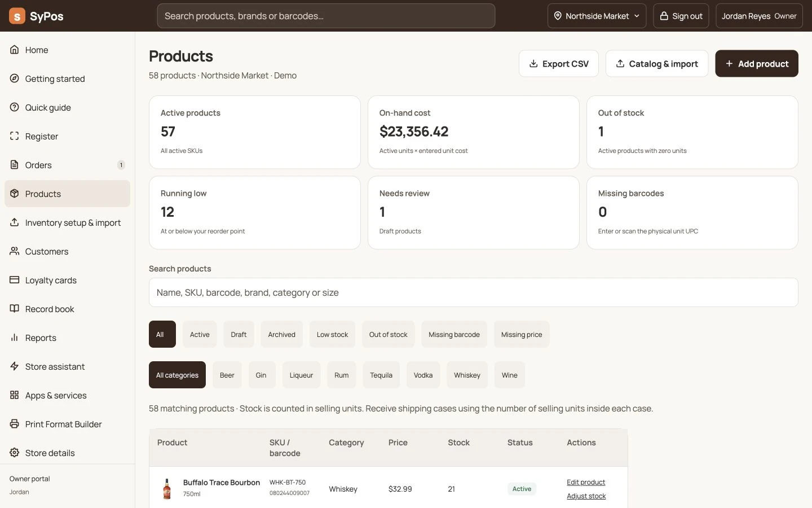
Task: Click the Loyalty cards card icon
Action: click(x=15, y=280)
